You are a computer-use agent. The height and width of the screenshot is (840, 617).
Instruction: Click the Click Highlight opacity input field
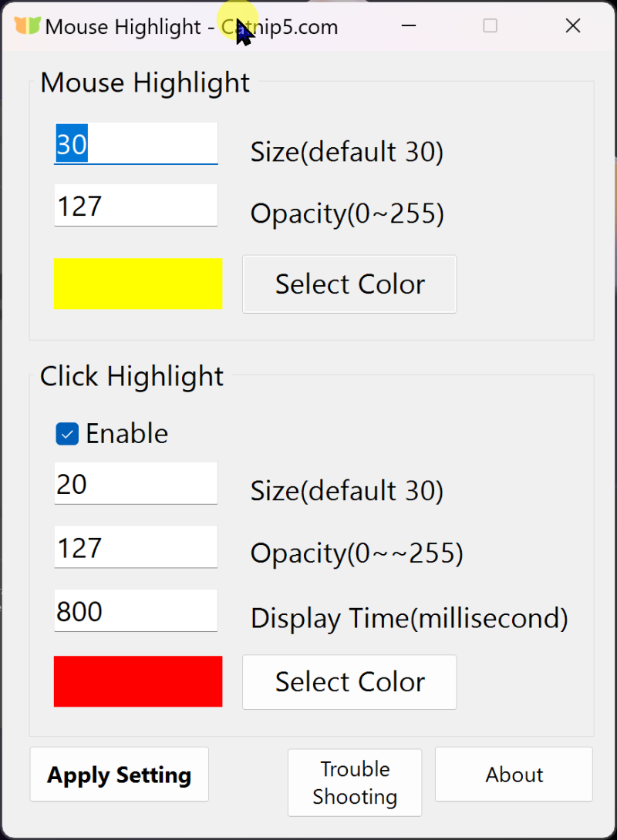[x=136, y=548]
